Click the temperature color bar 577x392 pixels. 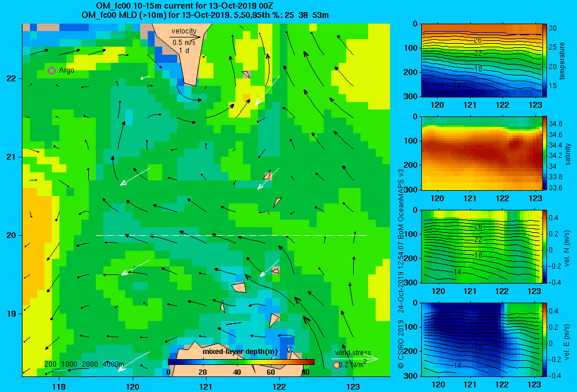pyautogui.click(x=545, y=61)
